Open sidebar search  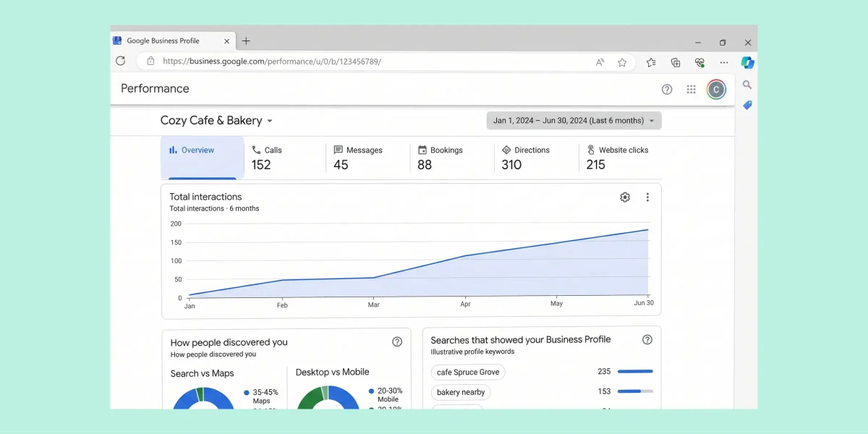tap(747, 85)
